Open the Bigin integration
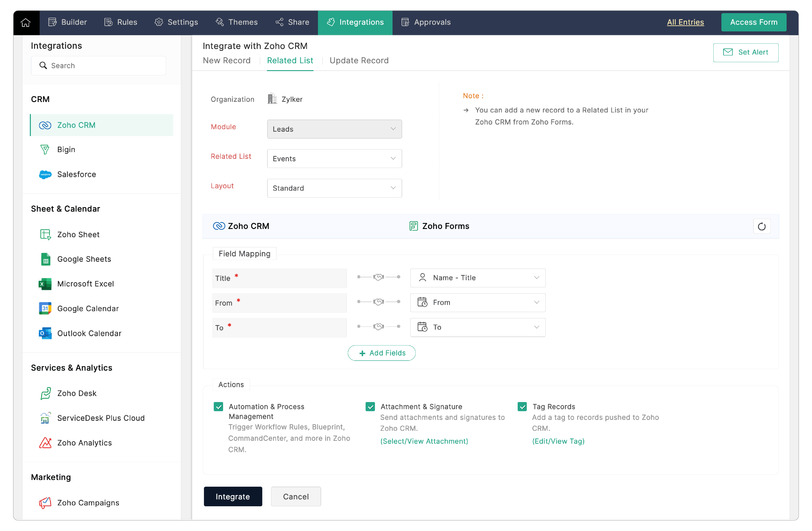 pyautogui.click(x=66, y=149)
